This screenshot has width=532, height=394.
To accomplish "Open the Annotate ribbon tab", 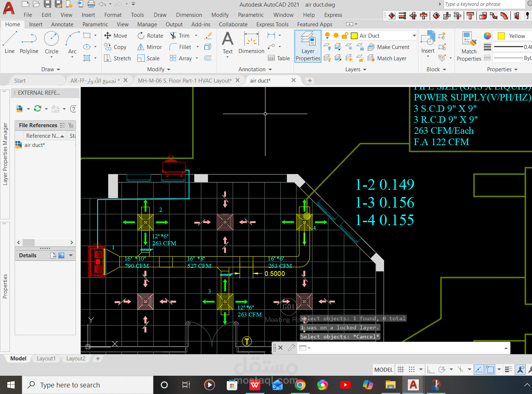I will tap(62, 24).
